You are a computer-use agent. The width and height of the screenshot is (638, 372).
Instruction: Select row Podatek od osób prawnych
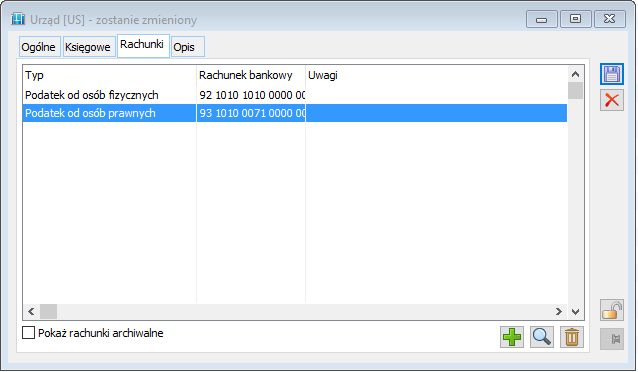(295, 113)
